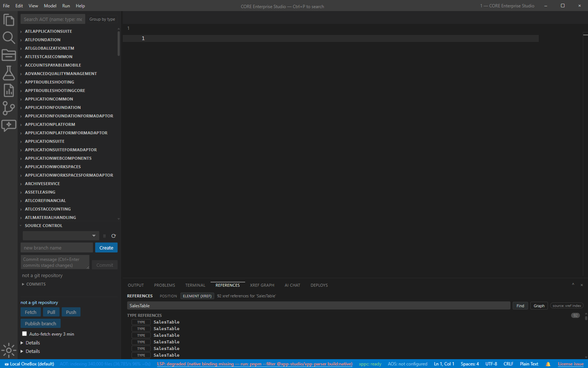Refresh the source control branch list

(x=114, y=236)
